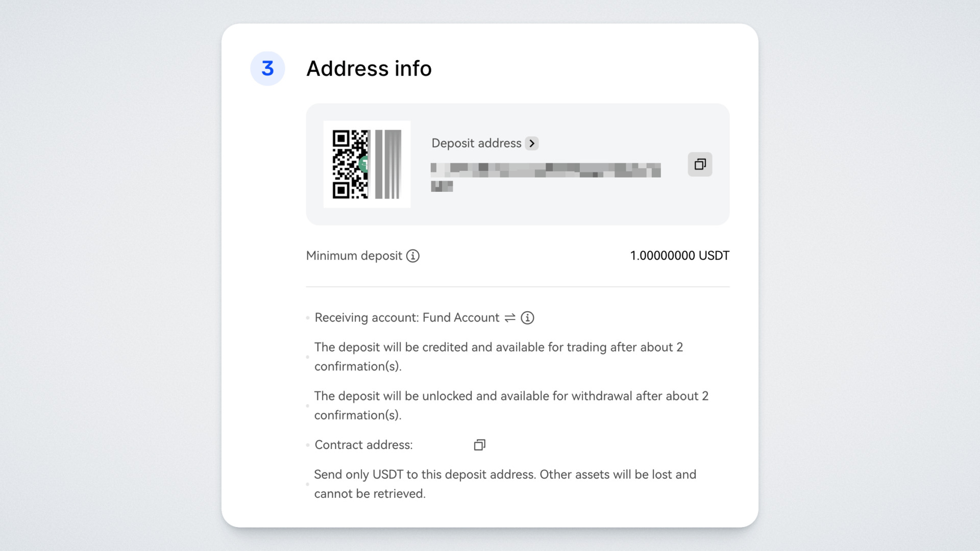
Task: Select the blurred deposit address text
Action: coord(545,170)
